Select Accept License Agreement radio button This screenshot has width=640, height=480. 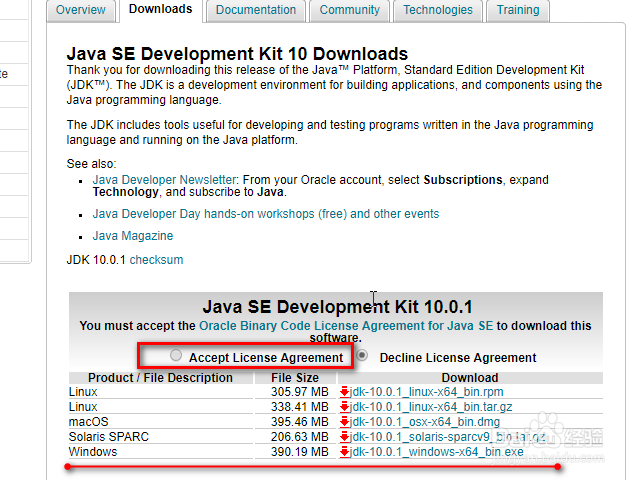pos(176,356)
